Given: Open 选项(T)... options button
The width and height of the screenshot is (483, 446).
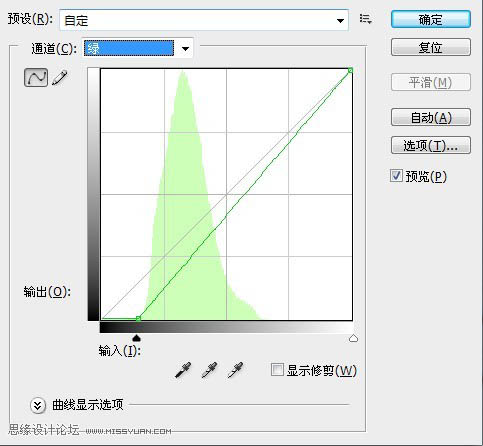Looking at the screenshot, I should click(x=431, y=145).
